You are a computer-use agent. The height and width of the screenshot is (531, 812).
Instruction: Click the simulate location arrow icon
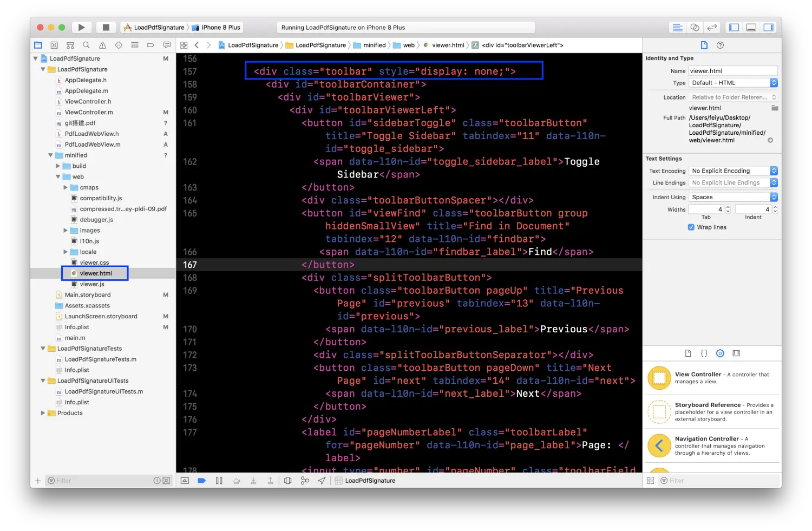322,481
